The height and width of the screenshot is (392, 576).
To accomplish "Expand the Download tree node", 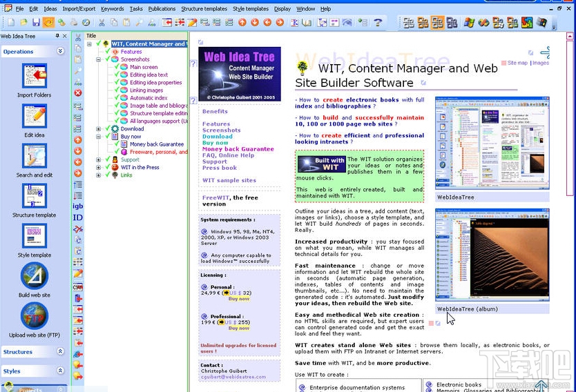I will pyautogui.click(x=99, y=129).
